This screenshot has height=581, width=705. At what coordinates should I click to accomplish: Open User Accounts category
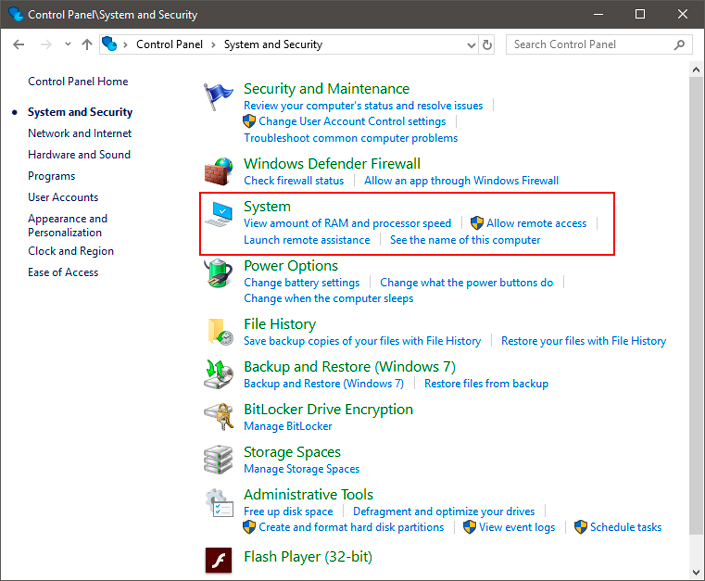pyautogui.click(x=63, y=197)
